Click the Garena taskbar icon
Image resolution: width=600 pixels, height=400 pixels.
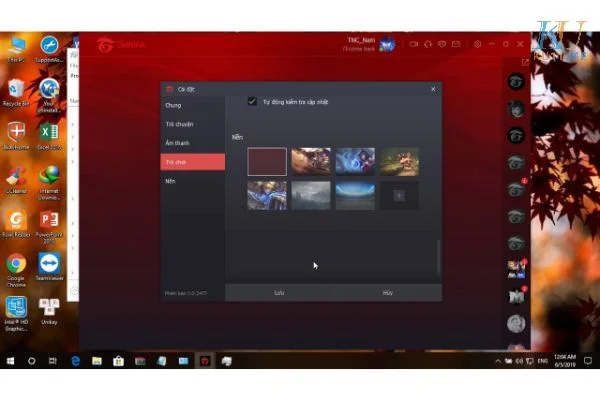(205, 361)
